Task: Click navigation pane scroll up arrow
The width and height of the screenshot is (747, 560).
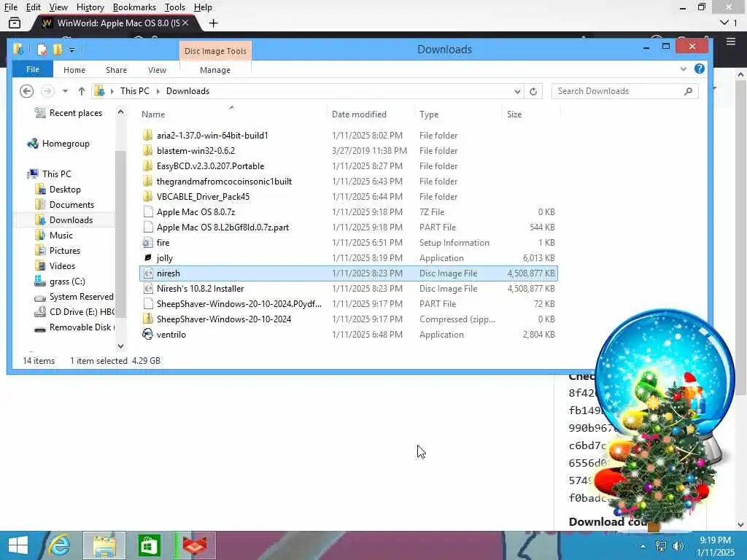Action: [x=120, y=112]
